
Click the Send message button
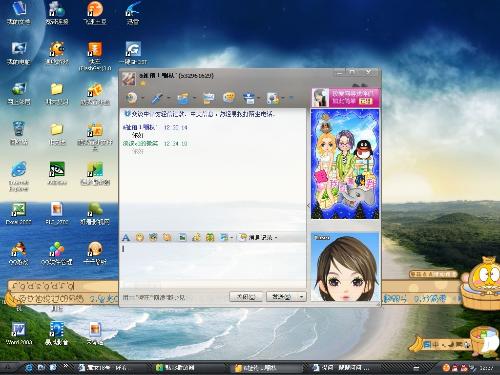click(282, 297)
